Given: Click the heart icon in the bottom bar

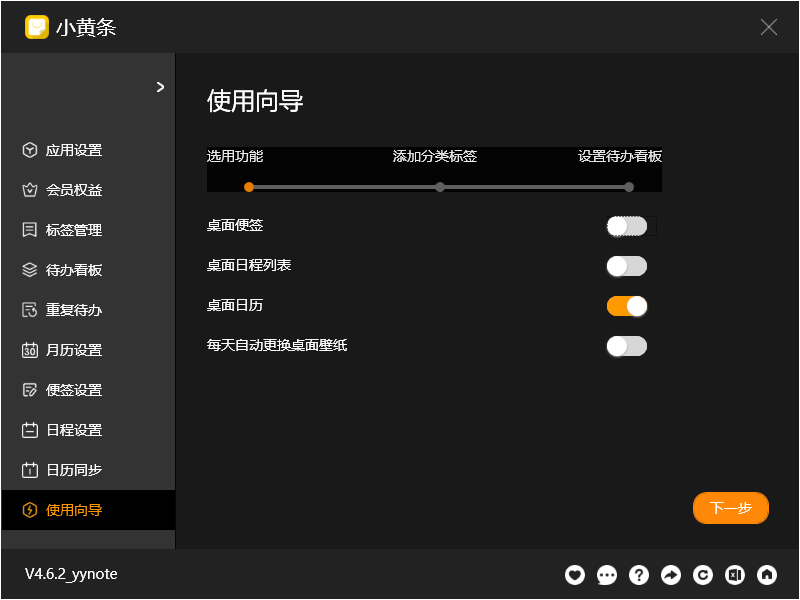Looking at the screenshot, I should [x=574, y=575].
